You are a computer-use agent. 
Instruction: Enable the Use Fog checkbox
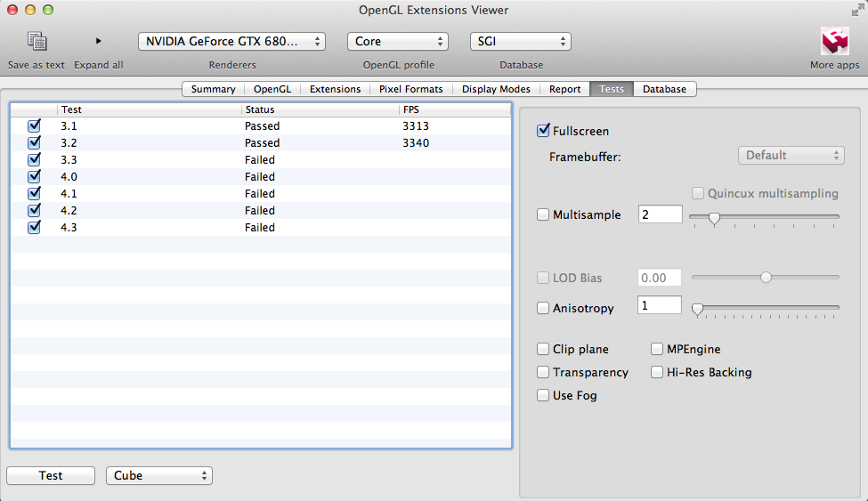543,395
